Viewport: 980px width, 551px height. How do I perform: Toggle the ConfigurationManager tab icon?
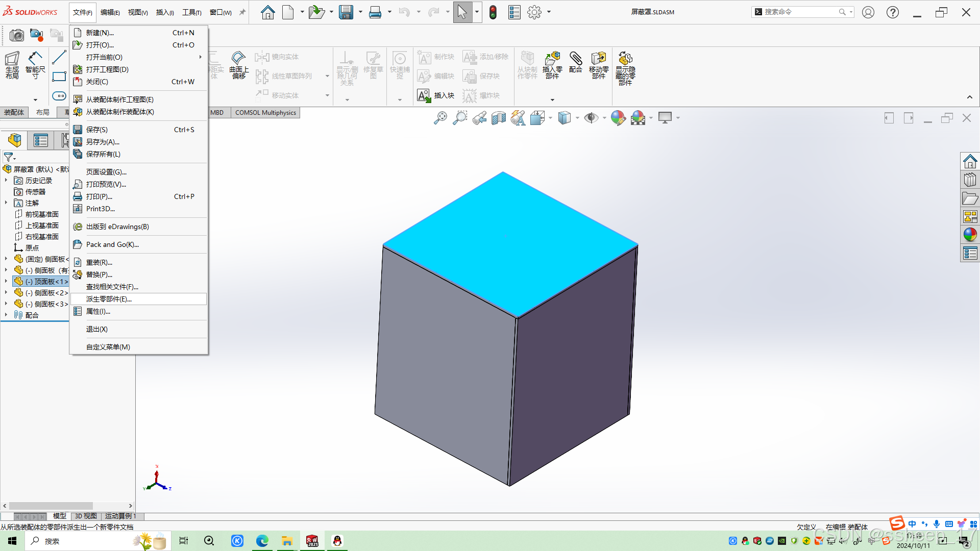pos(65,140)
